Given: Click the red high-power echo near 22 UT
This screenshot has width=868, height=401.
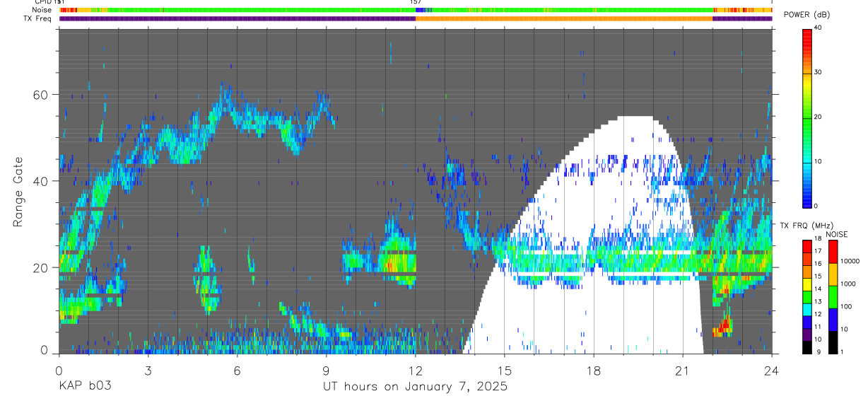Looking at the screenshot, I should point(724,327).
